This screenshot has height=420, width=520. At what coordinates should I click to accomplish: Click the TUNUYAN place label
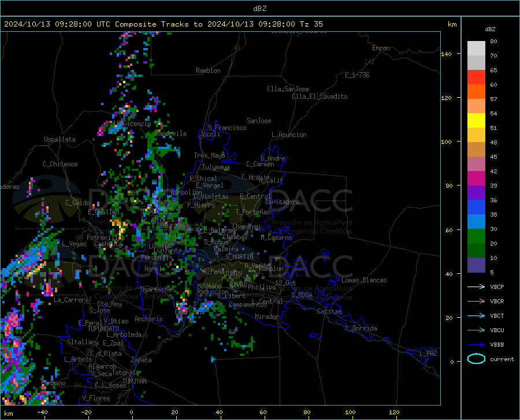pyautogui.click(x=134, y=381)
